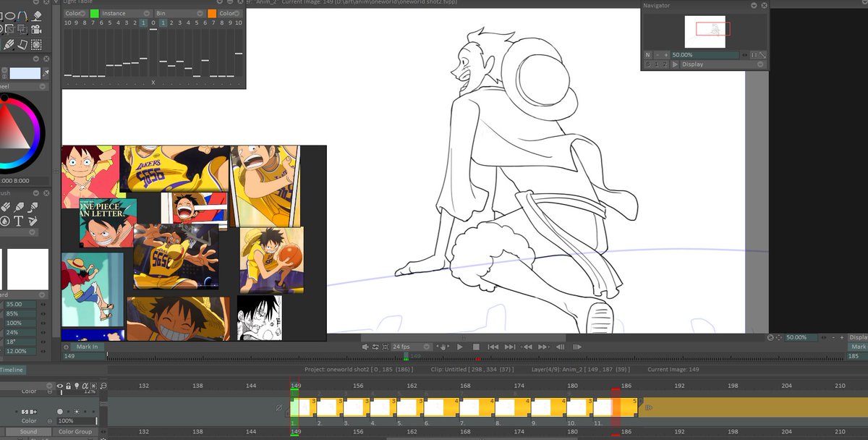
Task: Select the spline curve drawing tool
Action: [x=22, y=17]
